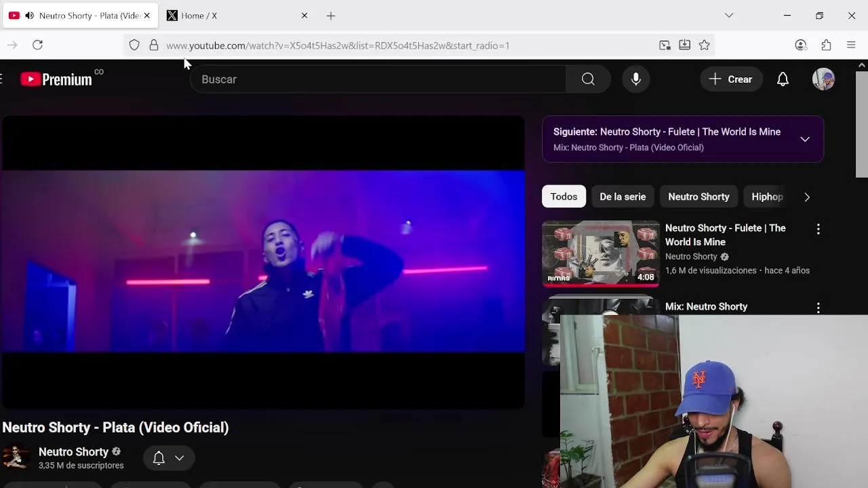This screenshot has height=488, width=868.
Task: Click the video player area
Action: [x=263, y=262]
